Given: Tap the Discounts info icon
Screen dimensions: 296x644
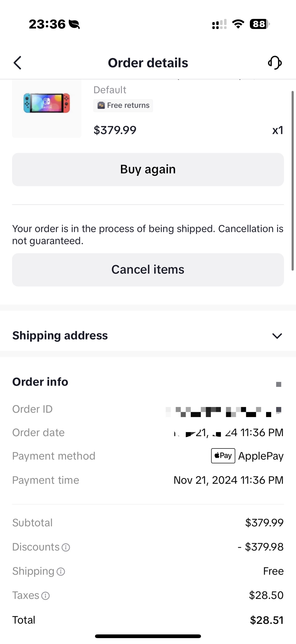Looking at the screenshot, I should pyautogui.click(x=66, y=547).
